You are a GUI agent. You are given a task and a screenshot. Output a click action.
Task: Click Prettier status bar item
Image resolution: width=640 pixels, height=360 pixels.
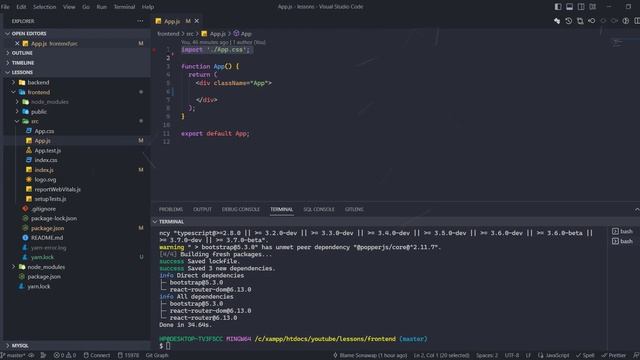pyautogui.click(x=613, y=355)
